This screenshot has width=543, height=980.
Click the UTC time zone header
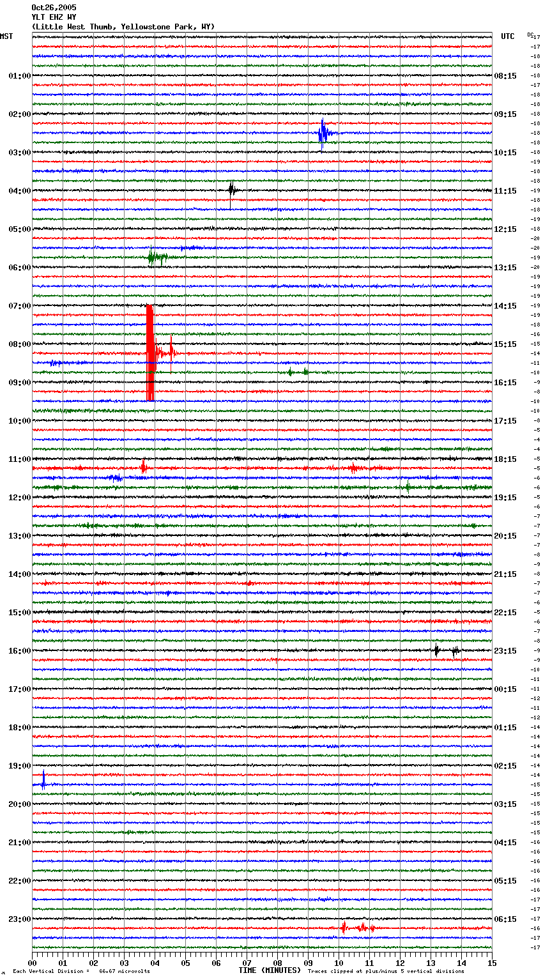tap(508, 36)
